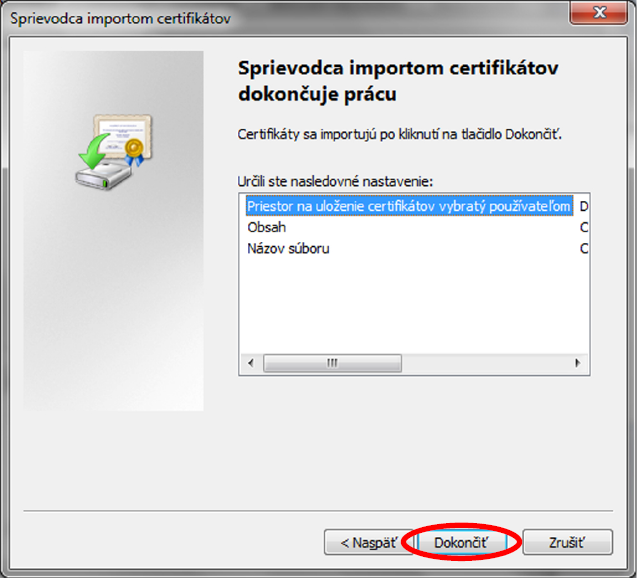Click the left arrow of horizontal scrollbar
The image size is (637, 578).
click(249, 364)
